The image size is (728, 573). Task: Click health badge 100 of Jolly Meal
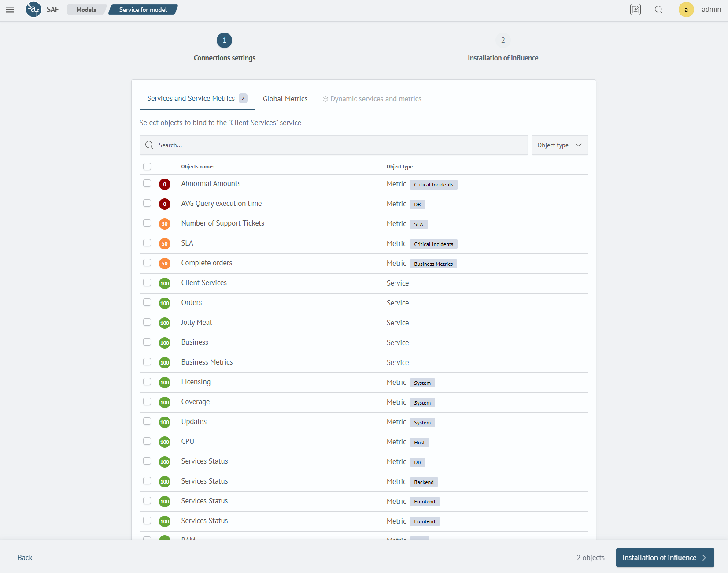[x=165, y=323]
